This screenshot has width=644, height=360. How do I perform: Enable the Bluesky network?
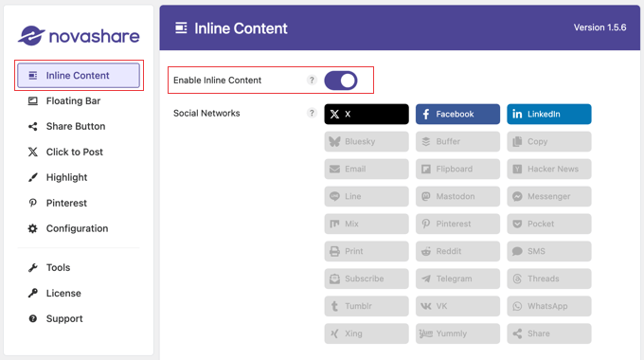click(367, 141)
